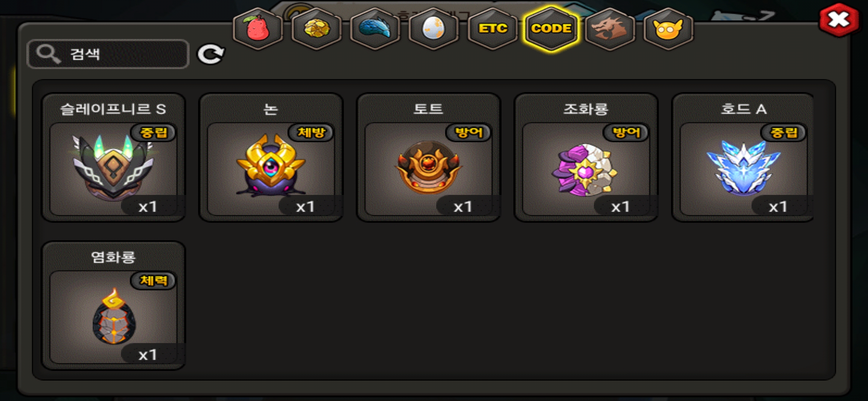
Task: Select the gold nugget category tab
Action: tap(316, 29)
